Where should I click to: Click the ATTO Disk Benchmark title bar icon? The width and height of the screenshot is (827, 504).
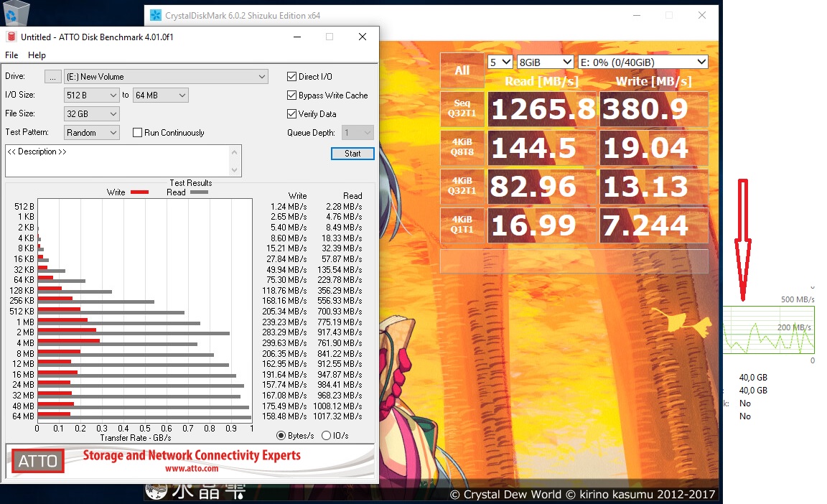11,37
